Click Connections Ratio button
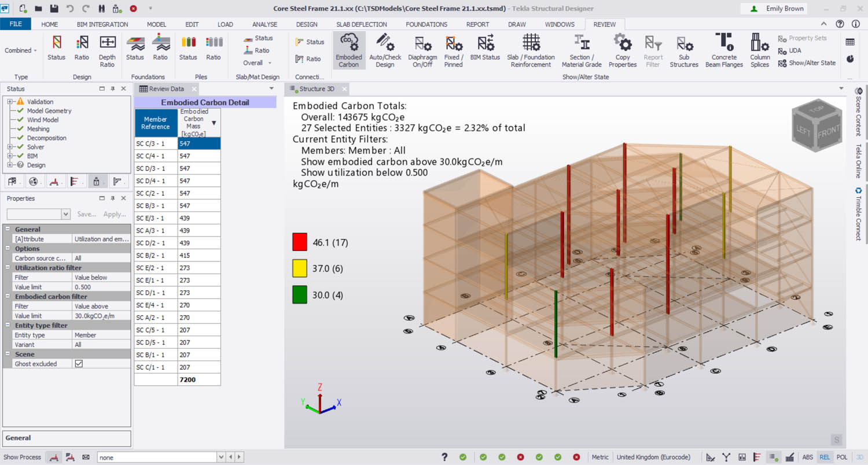868x465 pixels. pos(308,59)
